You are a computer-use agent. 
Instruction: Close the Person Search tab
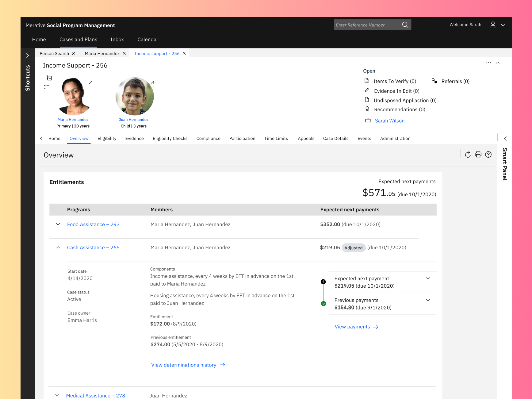pos(74,53)
